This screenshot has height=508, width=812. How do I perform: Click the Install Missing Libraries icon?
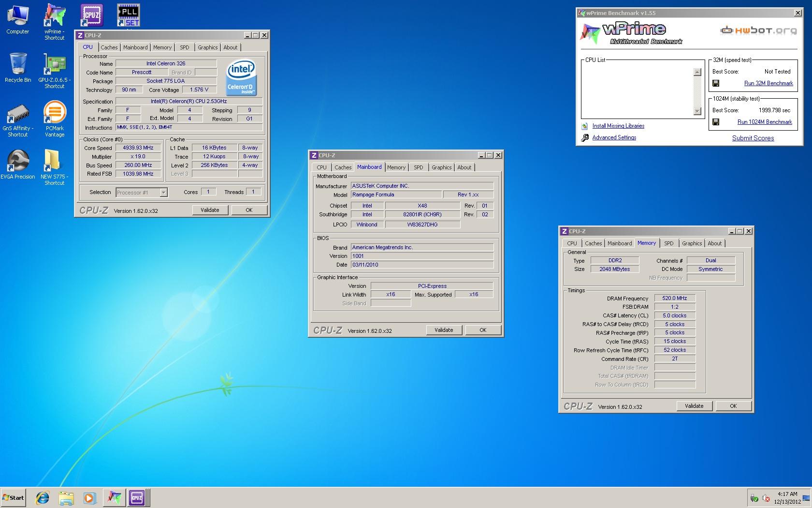[585, 126]
